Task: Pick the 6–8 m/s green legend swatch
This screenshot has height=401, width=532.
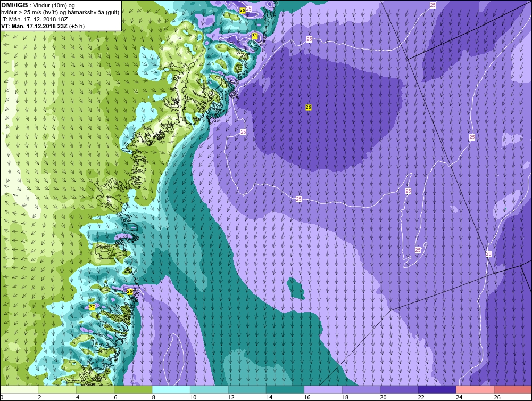Action: [x=133, y=389]
